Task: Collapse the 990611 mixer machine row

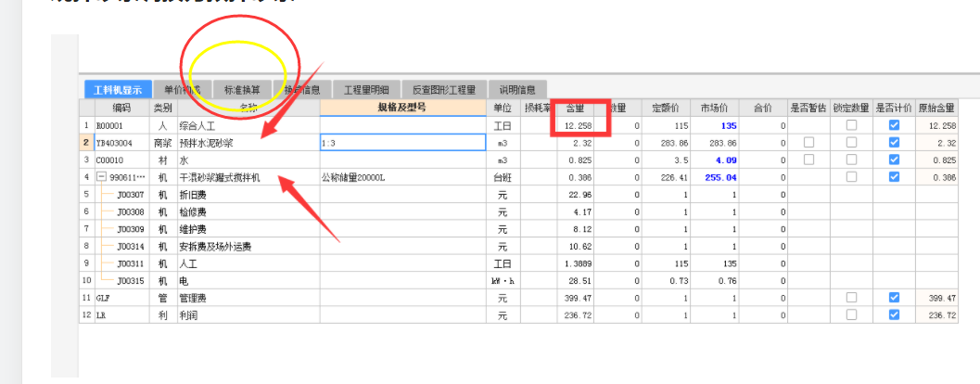Action: pos(101,177)
